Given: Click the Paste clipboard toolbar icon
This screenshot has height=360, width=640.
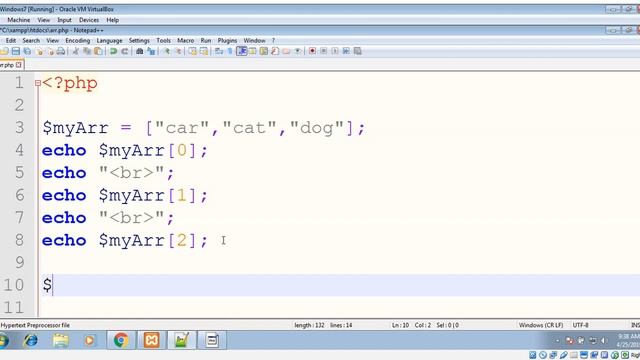Looking at the screenshot, I should [x=98, y=51].
